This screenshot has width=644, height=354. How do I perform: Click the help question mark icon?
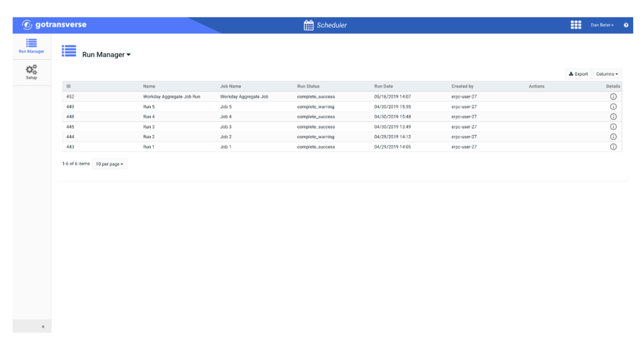(x=626, y=25)
